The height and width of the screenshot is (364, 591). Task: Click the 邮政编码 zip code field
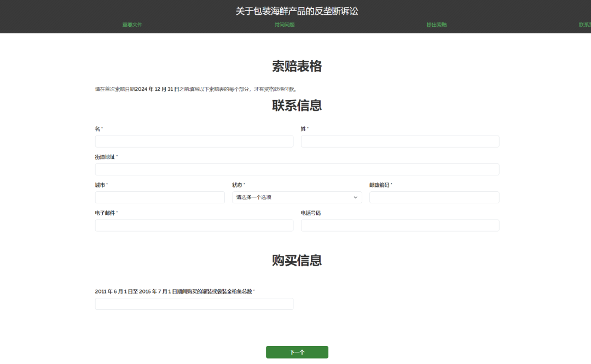click(434, 197)
